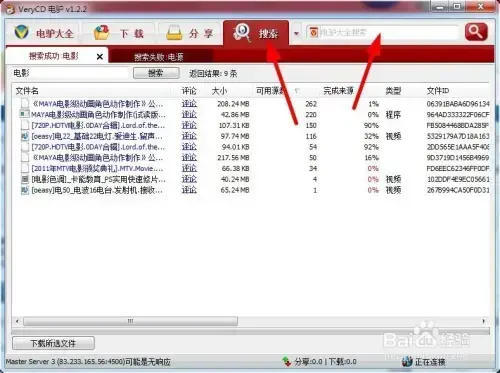Click the VeryCD title bar app icon
This screenshot has width=500, height=373.
10,9
